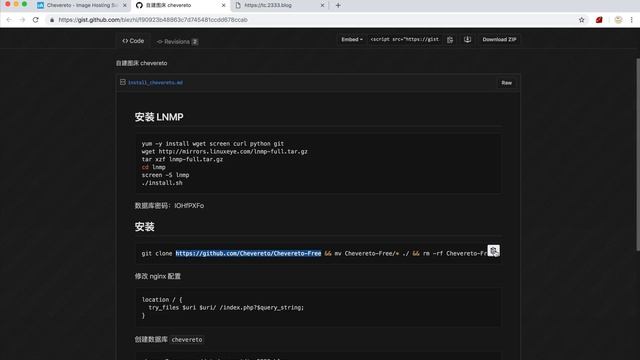
Task: Click the 'try_files $uri' config line
Action: tap(226, 308)
